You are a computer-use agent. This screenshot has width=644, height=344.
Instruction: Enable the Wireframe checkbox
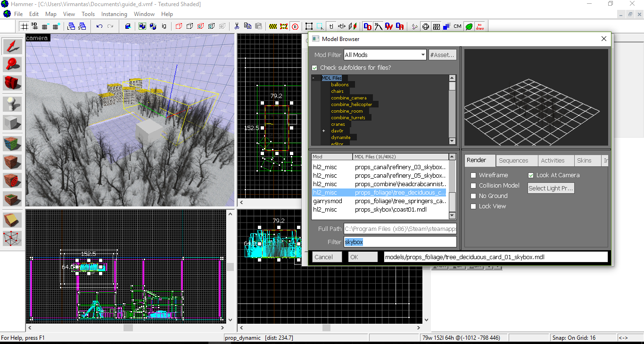(473, 175)
